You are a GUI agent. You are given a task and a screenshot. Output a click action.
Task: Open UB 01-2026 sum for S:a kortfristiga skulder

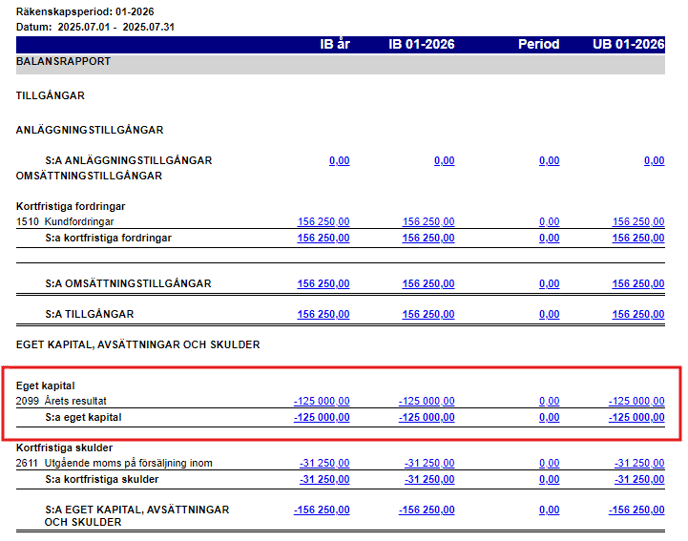point(639,479)
